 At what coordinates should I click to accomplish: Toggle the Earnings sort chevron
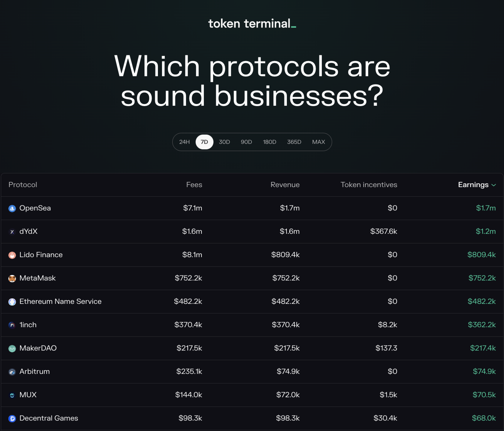pyautogui.click(x=493, y=185)
